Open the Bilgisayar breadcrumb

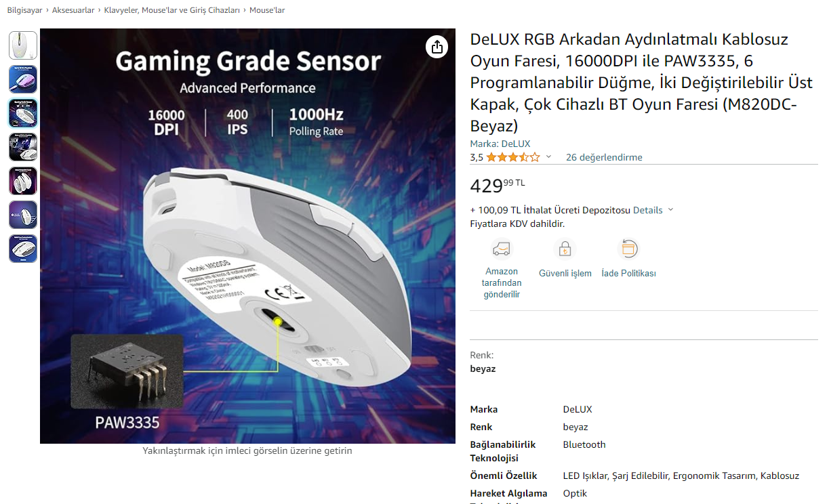[x=24, y=10]
